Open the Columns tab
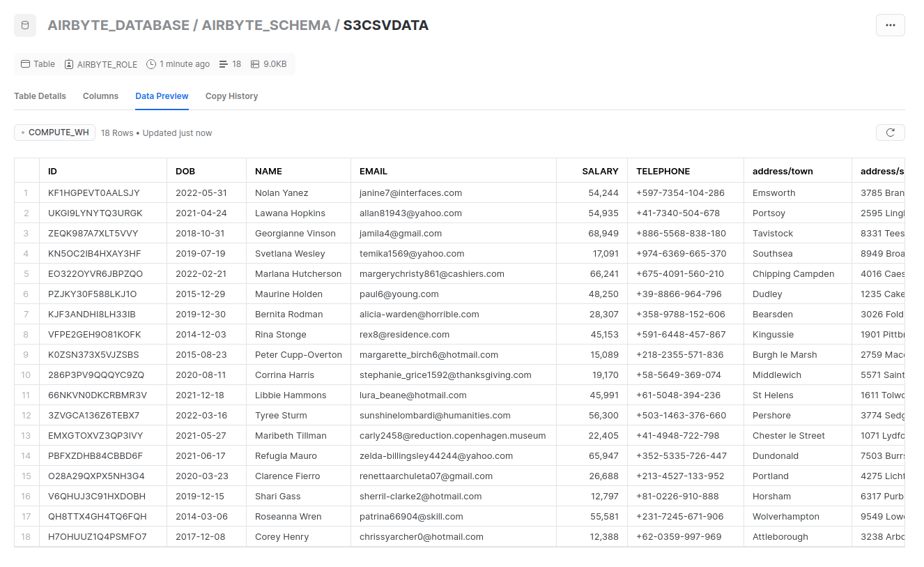The width and height of the screenshot is (924, 567). tap(100, 96)
